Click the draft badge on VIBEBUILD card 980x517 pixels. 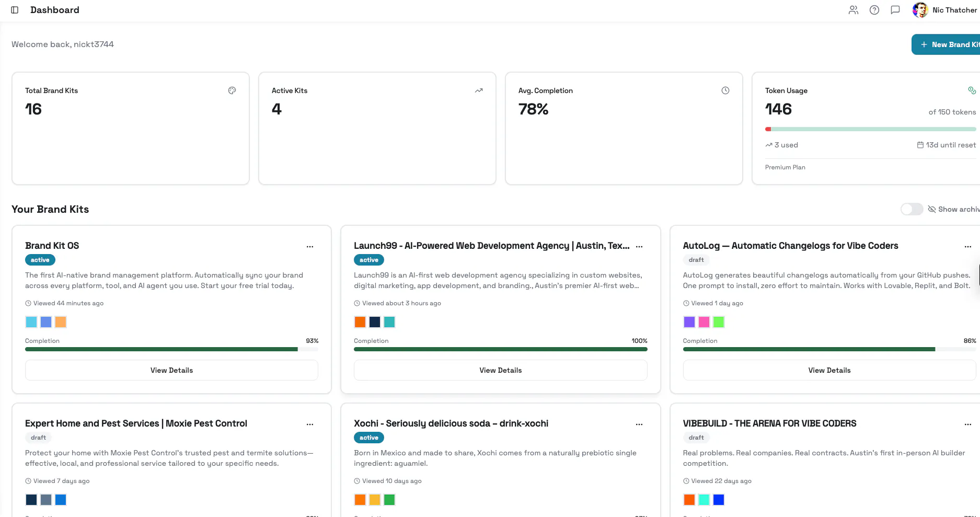[x=696, y=438]
